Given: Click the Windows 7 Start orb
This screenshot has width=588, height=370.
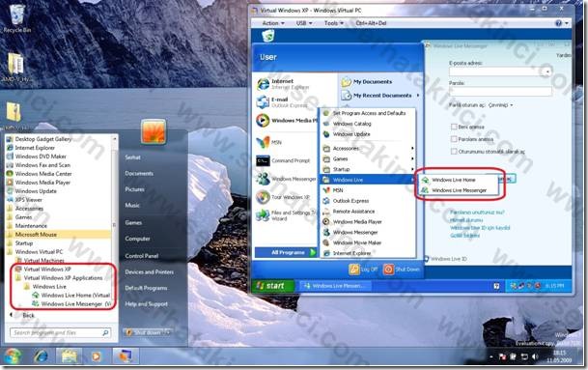Looking at the screenshot, I should [13, 356].
